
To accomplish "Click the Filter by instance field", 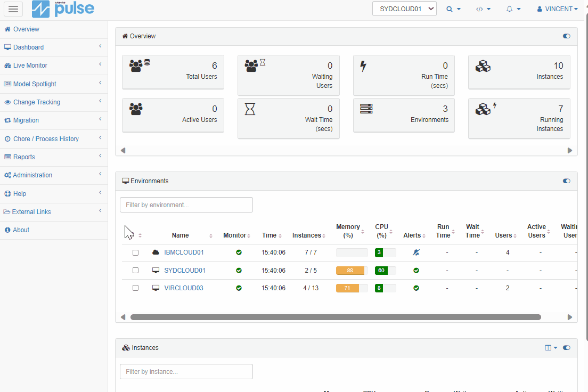I will [x=186, y=372].
